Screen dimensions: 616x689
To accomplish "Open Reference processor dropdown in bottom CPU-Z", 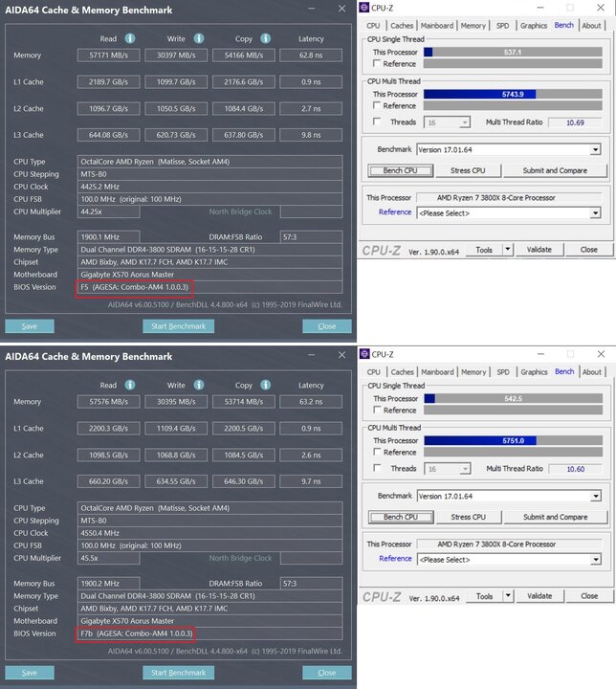I will coord(596,560).
